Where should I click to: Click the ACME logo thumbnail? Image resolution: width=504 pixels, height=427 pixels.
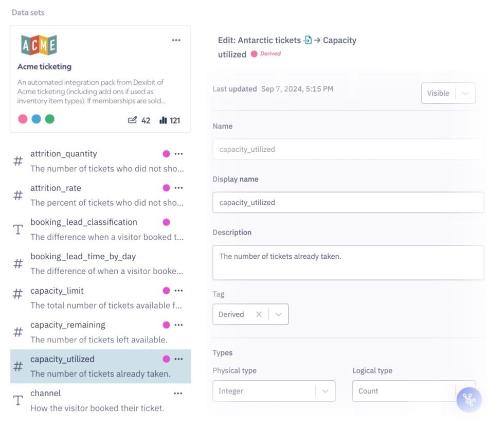coord(39,45)
